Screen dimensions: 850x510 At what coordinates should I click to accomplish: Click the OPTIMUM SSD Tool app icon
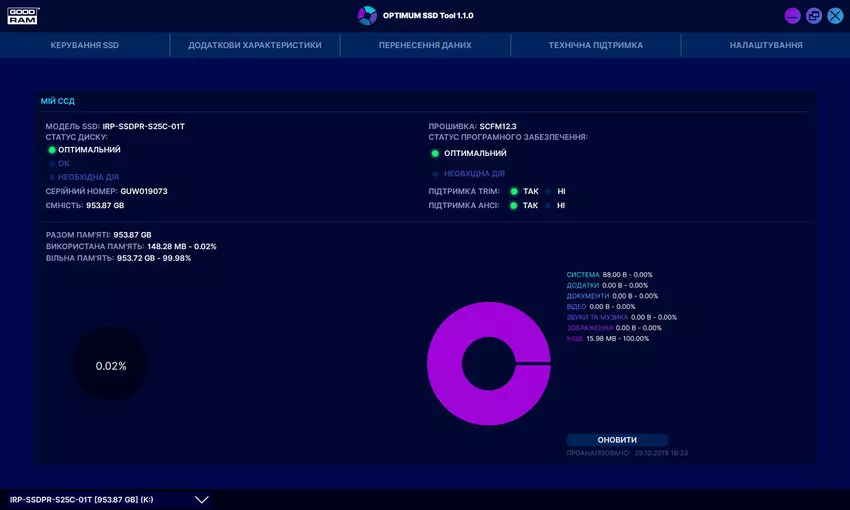pos(367,15)
